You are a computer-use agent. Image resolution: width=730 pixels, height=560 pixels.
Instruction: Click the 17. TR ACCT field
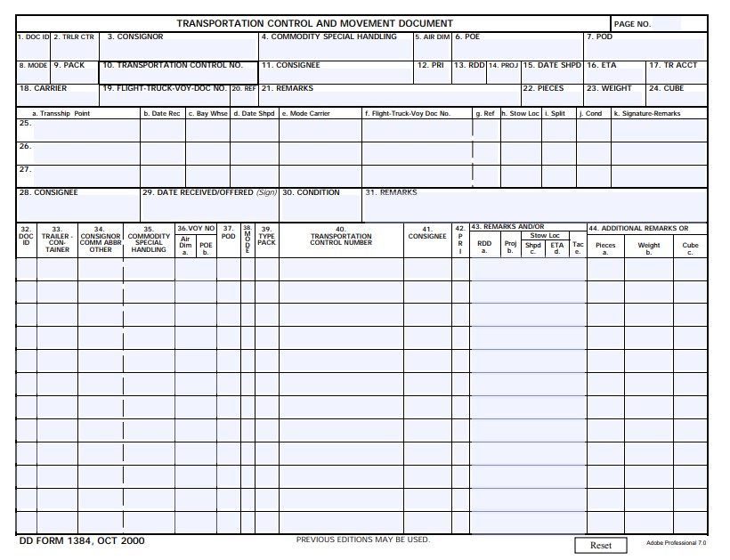click(677, 76)
